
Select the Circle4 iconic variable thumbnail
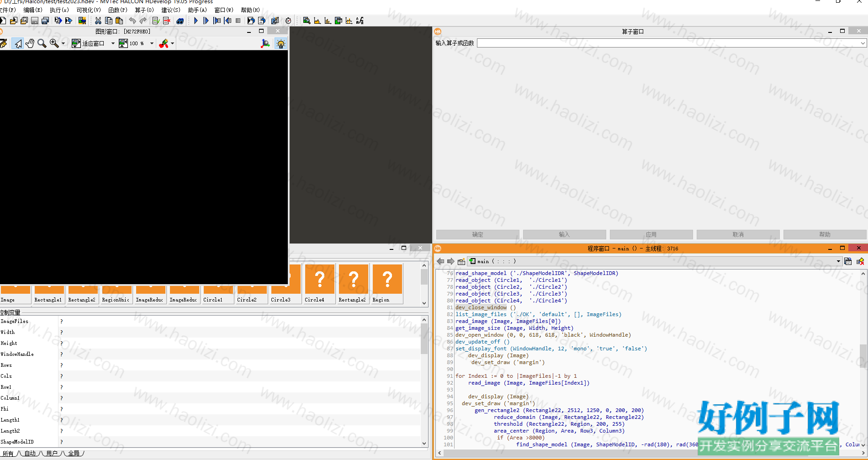coord(319,283)
